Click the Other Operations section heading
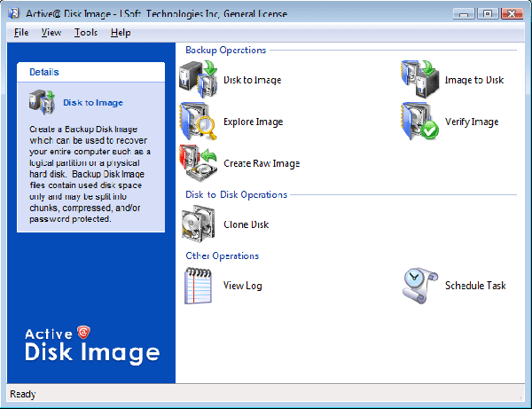 [x=222, y=256]
